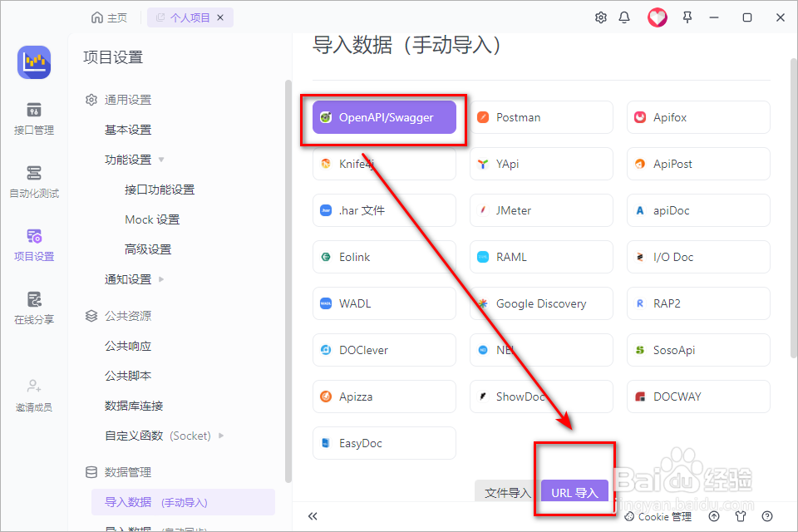This screenshot has height=532, width=798.
Task: Open Mock 设置 in settings menu
Action: [152, 219]
